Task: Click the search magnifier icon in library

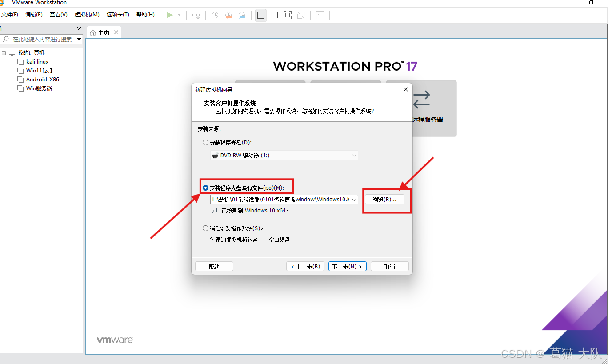Action: (6, 39)
